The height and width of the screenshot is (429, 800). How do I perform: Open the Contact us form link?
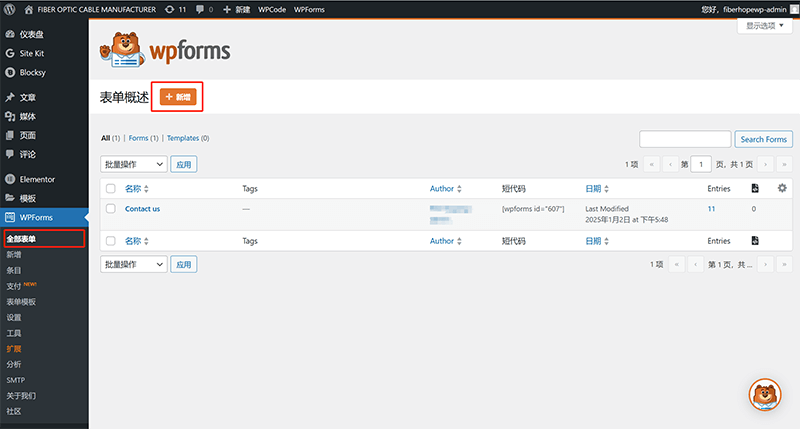point(142,209)
